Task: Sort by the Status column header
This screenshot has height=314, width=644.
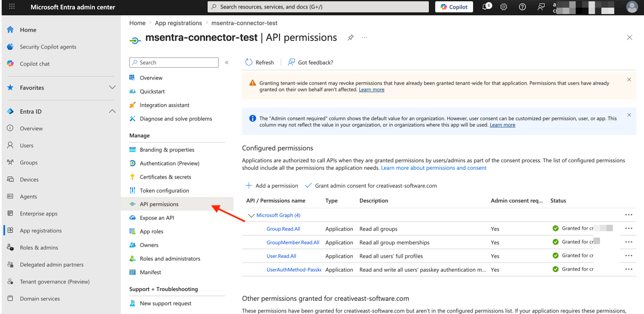Action: [558, 200]
